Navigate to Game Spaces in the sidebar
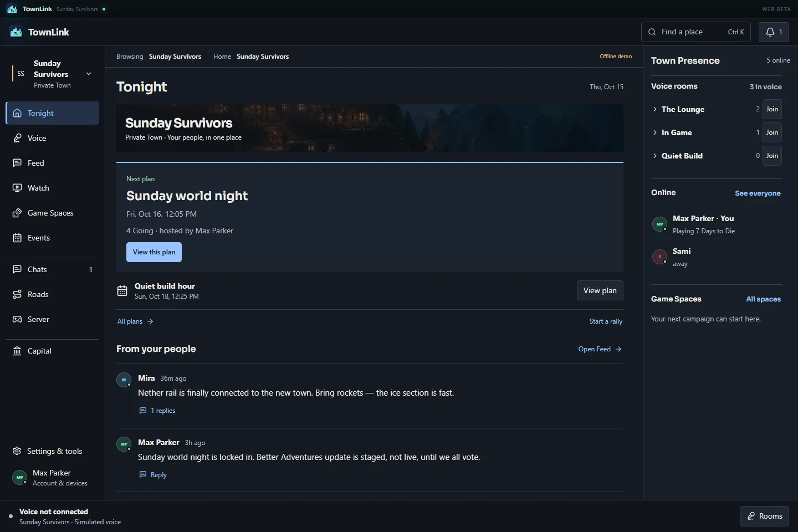Viewport: 798px width, 532px height. tap(53, 213)
